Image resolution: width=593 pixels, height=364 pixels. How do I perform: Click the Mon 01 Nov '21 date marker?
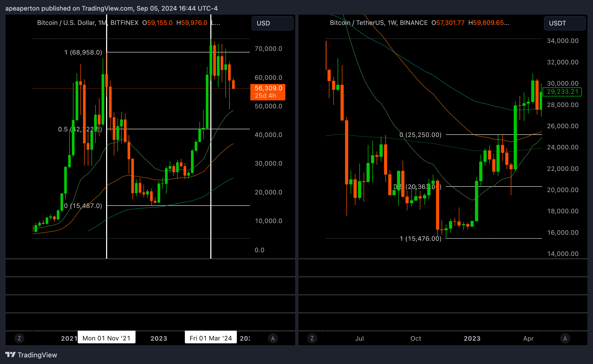tap(106, 338)
